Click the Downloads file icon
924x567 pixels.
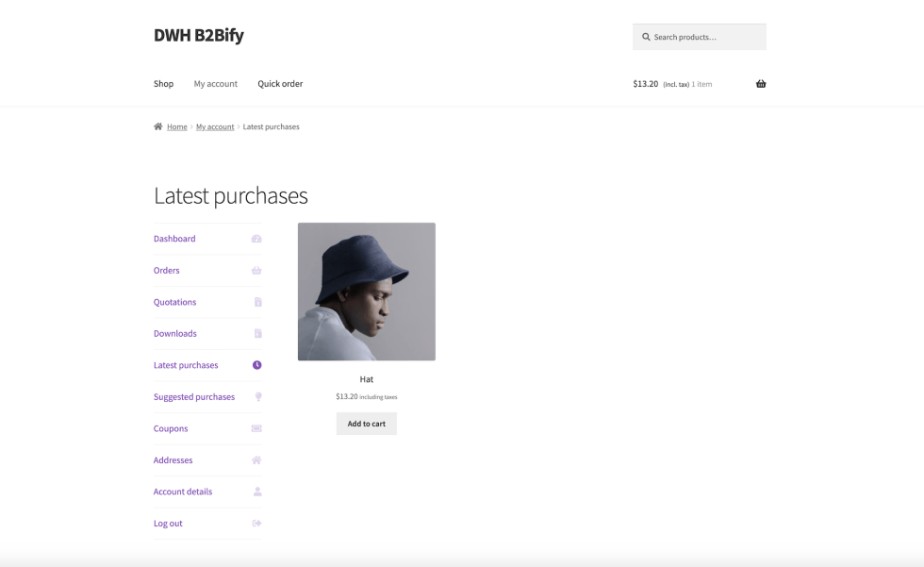(x=257, y=334)
